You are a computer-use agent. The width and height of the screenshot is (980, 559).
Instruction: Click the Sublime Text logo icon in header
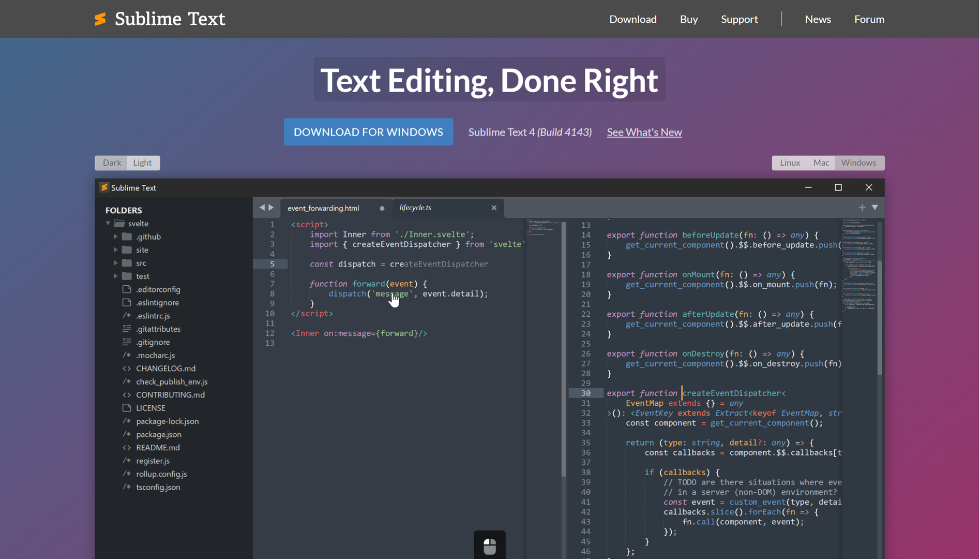click(100, 19)
